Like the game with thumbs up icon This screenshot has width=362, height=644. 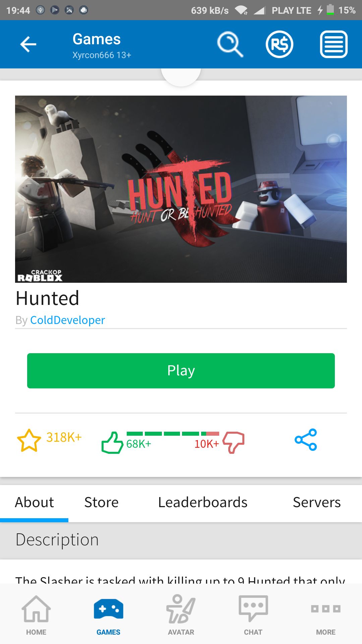112,443
